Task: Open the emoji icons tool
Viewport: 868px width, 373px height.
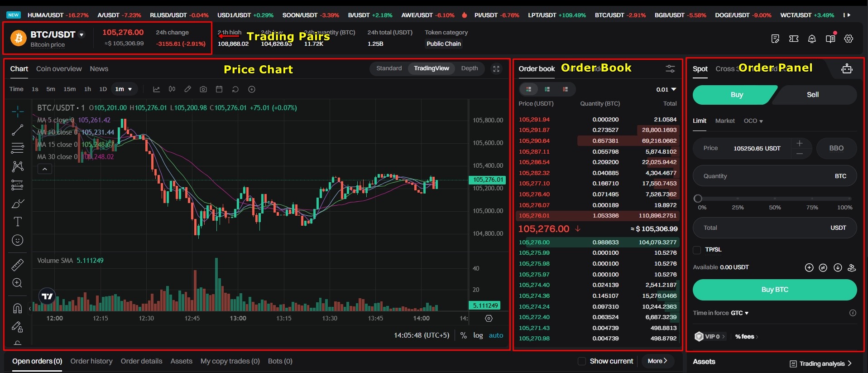Action: pyautogui.click(x=18, y=240)
